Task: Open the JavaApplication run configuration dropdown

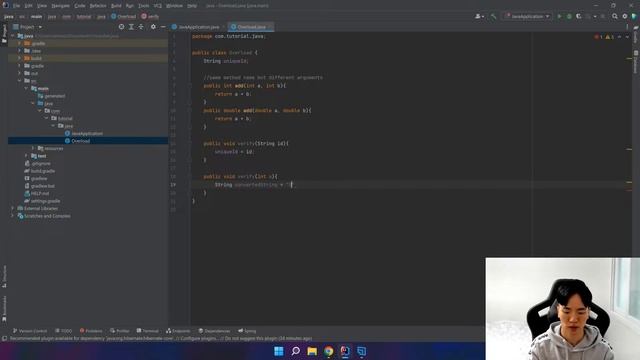Action: [x=527, y=16]
